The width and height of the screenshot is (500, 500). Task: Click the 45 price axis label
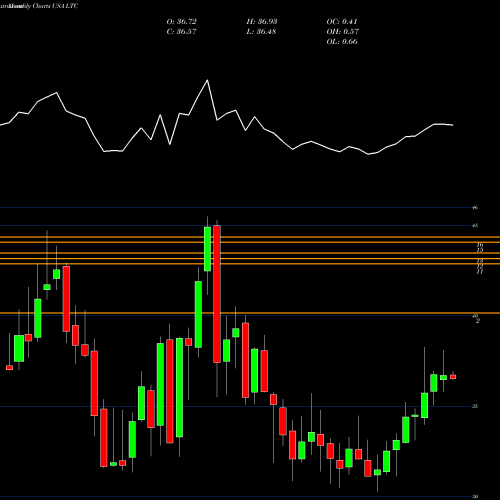[x=475, y=226]
